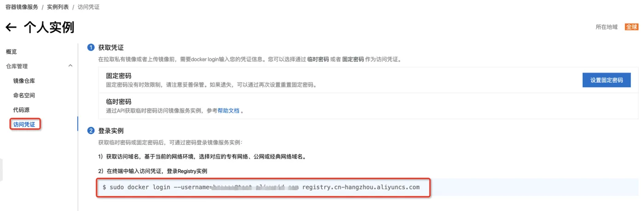Open the 帮助文档 link
Viewport: 644px width, 211px height.
[x=229, y=111]
